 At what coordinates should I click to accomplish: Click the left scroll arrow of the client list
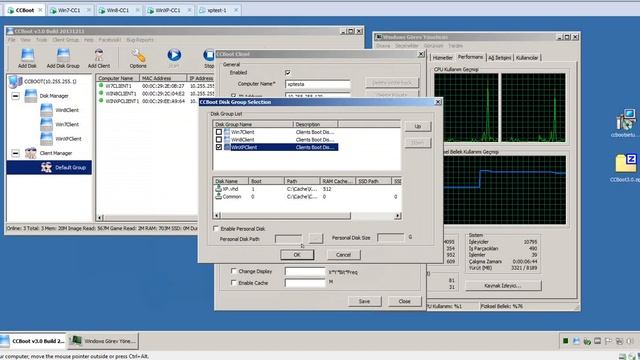(x=100, y=218)
